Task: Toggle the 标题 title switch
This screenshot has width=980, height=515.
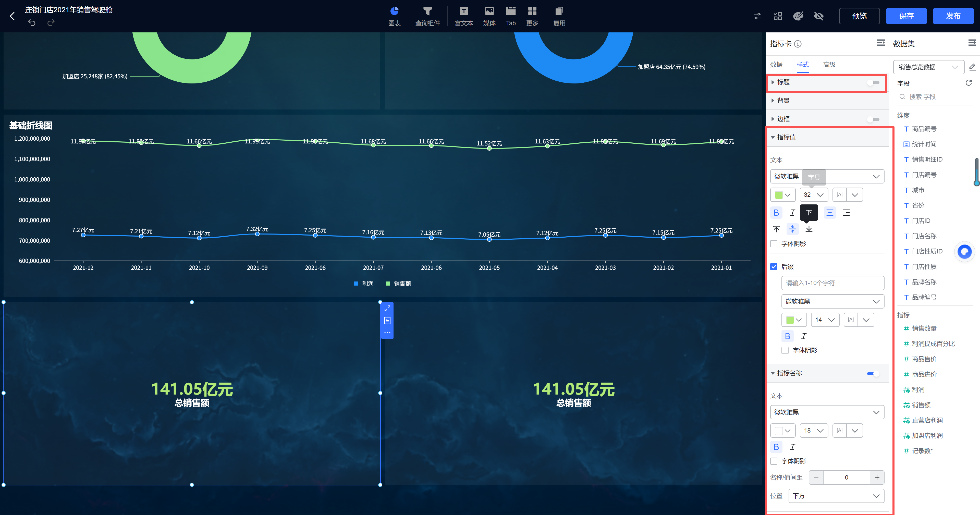Action: [874, 82]
